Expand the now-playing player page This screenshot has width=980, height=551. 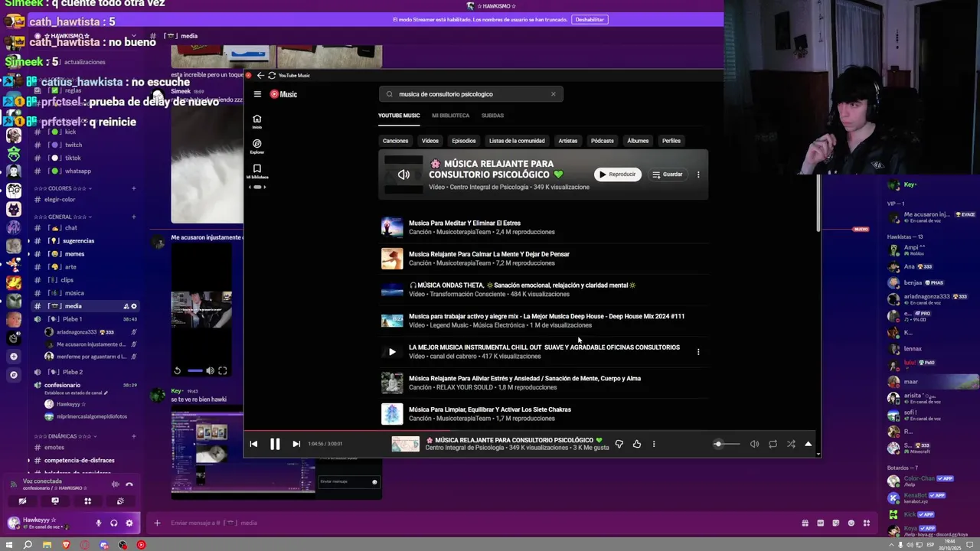click(x=808, y=444)
